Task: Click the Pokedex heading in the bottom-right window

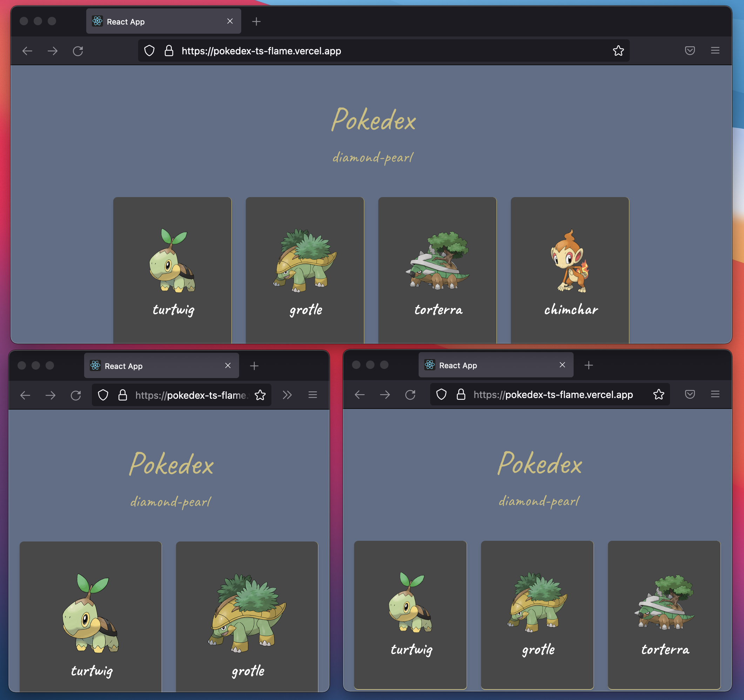Action: pyautogui.click(x=539, y=463)
